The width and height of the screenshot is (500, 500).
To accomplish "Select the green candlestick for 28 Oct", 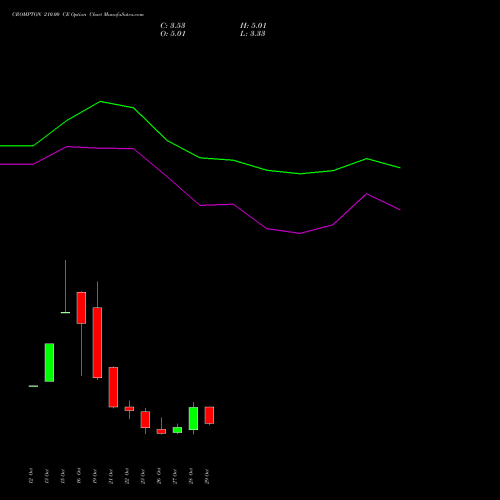I will coord(193,418).
